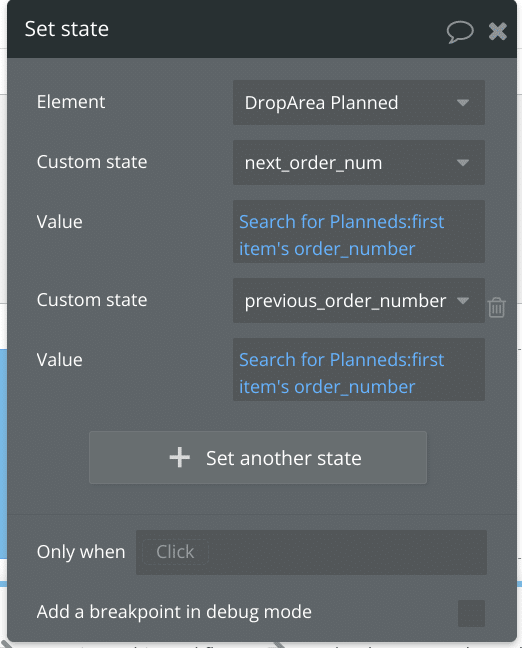Delete the previous_order_number state with trash icon

[496, 307]
